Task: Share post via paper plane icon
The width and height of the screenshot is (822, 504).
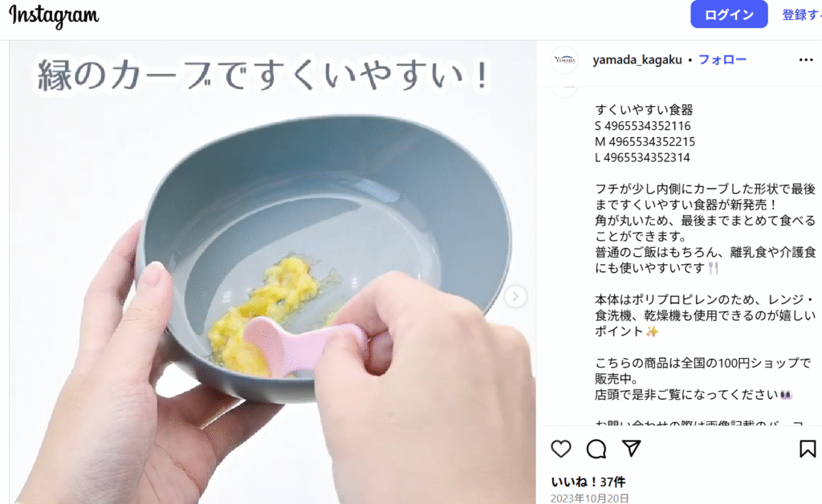Action: click(631, 449)
